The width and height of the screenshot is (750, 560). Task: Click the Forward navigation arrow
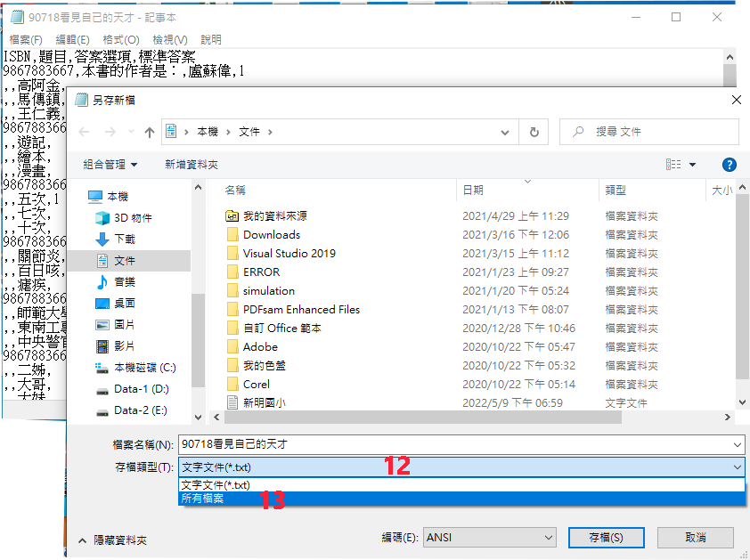tap(110, 132)
